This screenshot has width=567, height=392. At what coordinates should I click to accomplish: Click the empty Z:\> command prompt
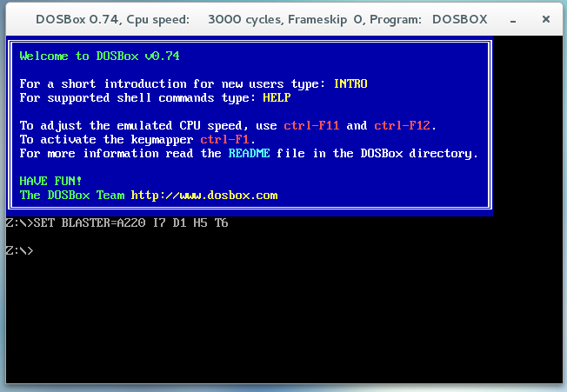tap(19, 250)
